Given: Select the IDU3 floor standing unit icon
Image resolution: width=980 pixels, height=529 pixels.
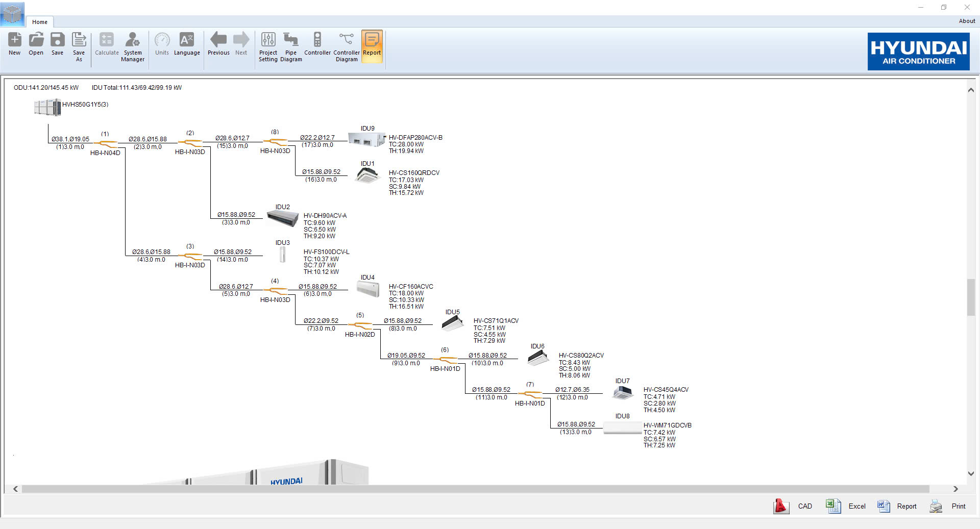Looking at the screenshot, I should 282,255.
